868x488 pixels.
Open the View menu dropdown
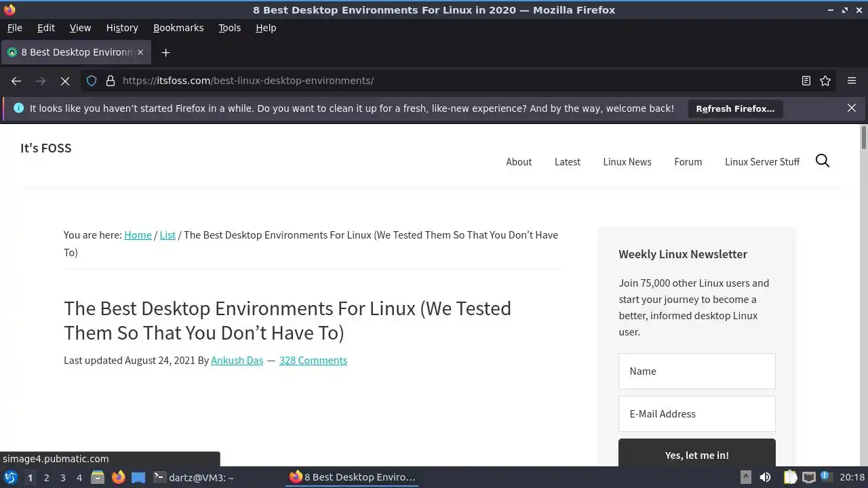click(x=80, y=28)
